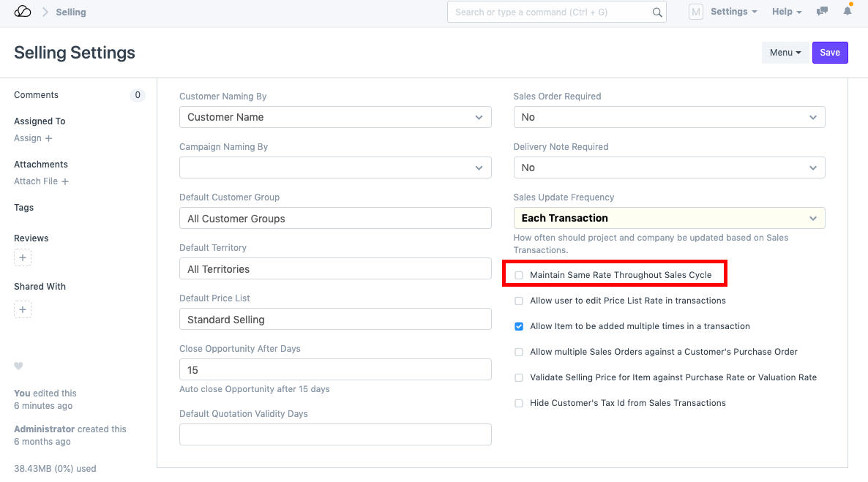Uncheck Allow Item to be added multiple times
This screenshot has height=482, width=868.
[x=519, y=326]
